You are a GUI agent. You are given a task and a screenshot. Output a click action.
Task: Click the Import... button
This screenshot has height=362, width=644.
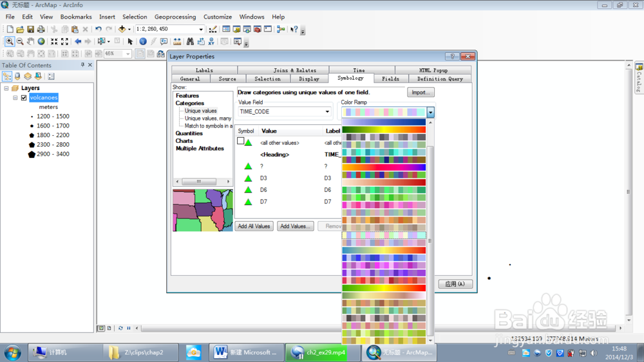click(421, 93)
